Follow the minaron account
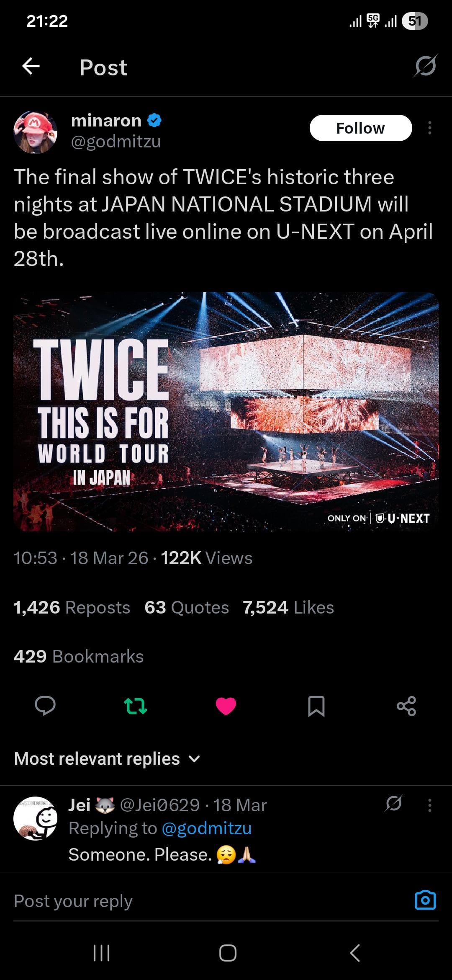This screenshot has height=980, width=452. pyautogui.click(x=361, y=128)
